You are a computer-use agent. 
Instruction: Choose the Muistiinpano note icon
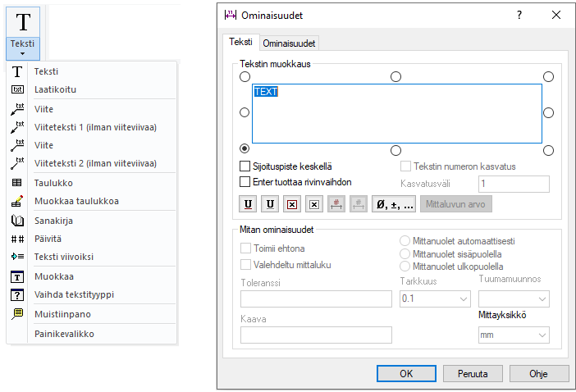[17, 314]
